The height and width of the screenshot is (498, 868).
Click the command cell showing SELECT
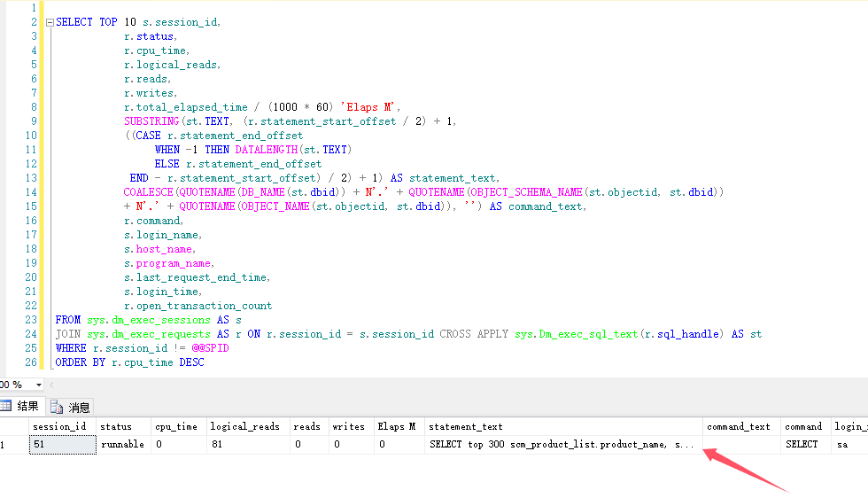click(x=805, y=444)
